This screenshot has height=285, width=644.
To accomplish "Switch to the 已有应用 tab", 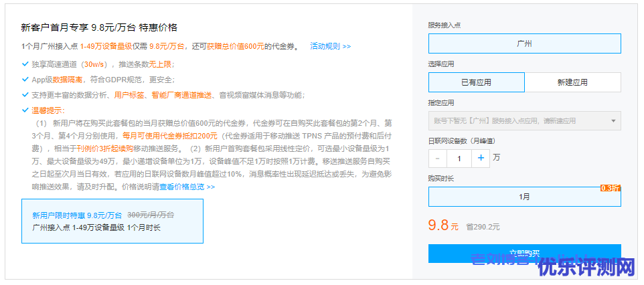I will click(x=476, y=82).
